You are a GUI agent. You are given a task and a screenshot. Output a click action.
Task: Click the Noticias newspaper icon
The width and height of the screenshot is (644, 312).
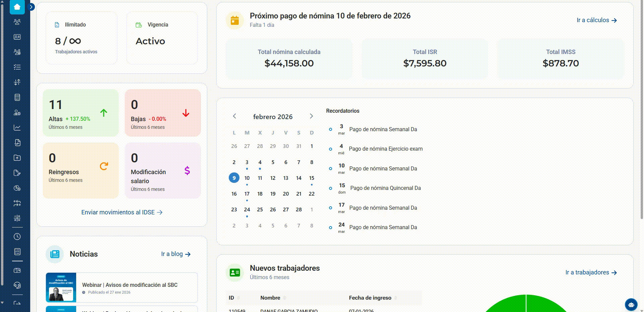(x=55, y=254)
